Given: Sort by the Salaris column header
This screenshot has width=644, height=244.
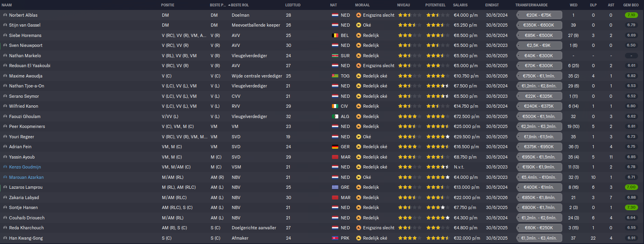Looking at the screenshot, I should 460,5.
